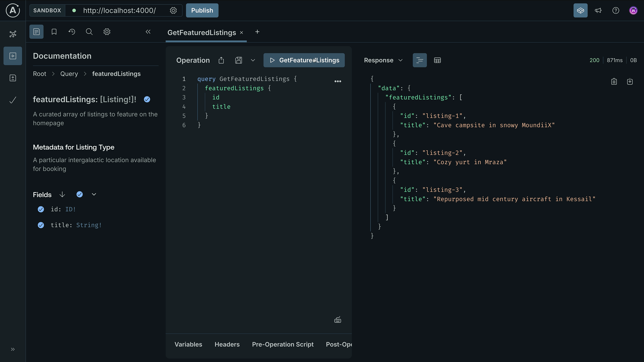Viewport: 644px width, 362px height.
Task: Share the current operation
Action: coord(221,60)
